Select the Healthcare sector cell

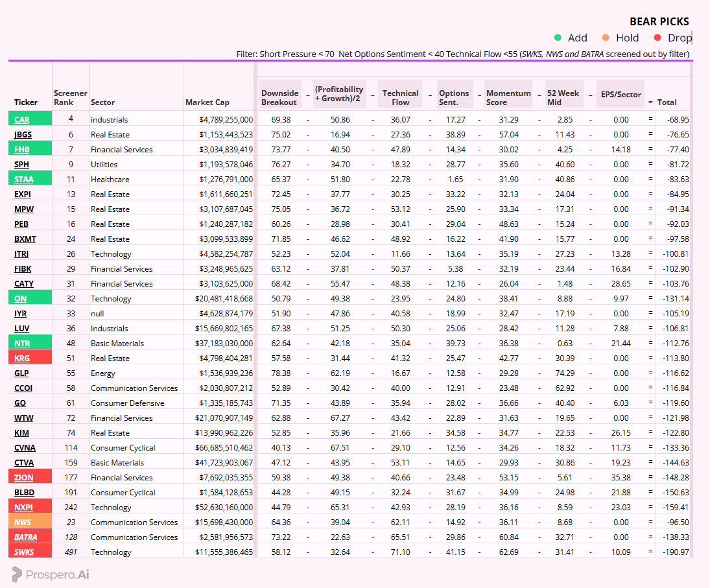pyautogui.click(x=110, y=179)
